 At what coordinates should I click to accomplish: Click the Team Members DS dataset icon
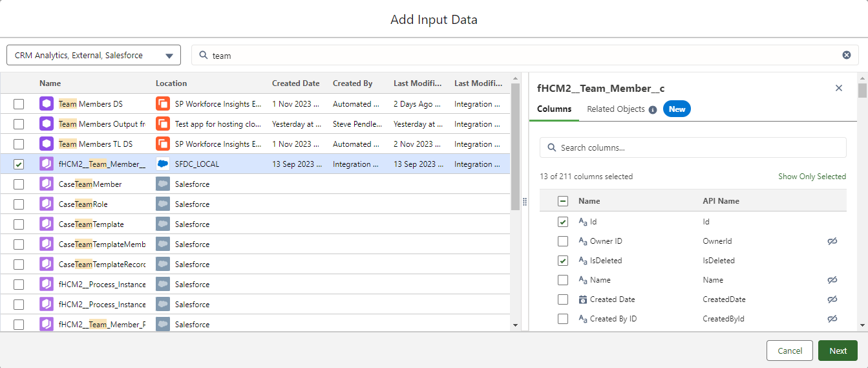pos(47,104)
